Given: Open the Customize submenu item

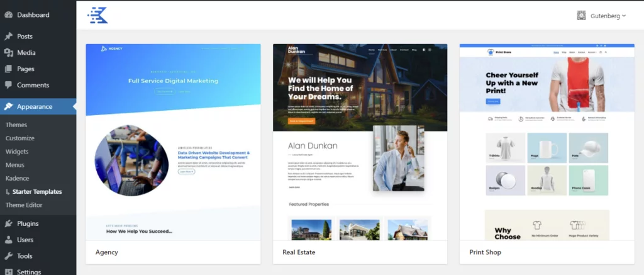Looking at the screenshot, I should click(x=20, y=138).
